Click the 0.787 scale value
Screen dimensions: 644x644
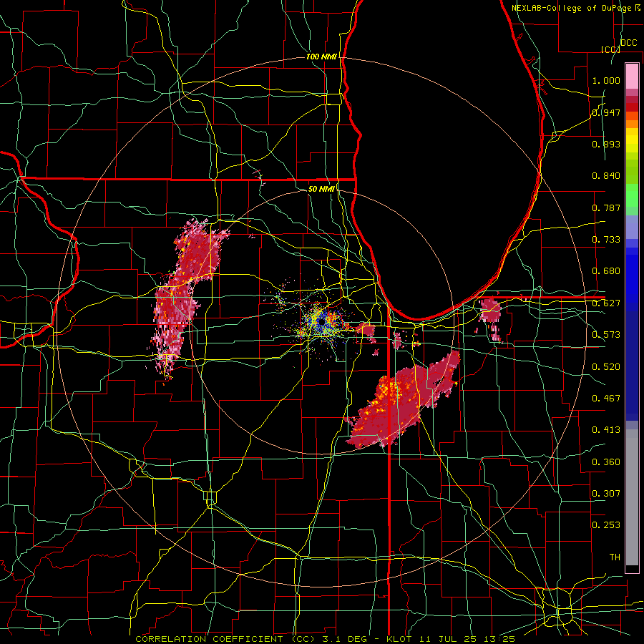click(606, 208)
